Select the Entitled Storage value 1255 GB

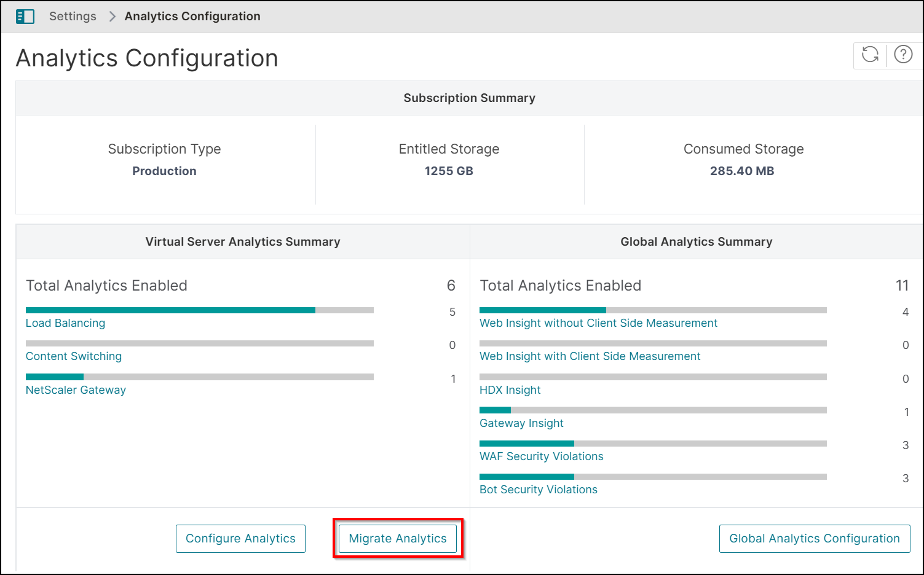click(x=449, y=171)
